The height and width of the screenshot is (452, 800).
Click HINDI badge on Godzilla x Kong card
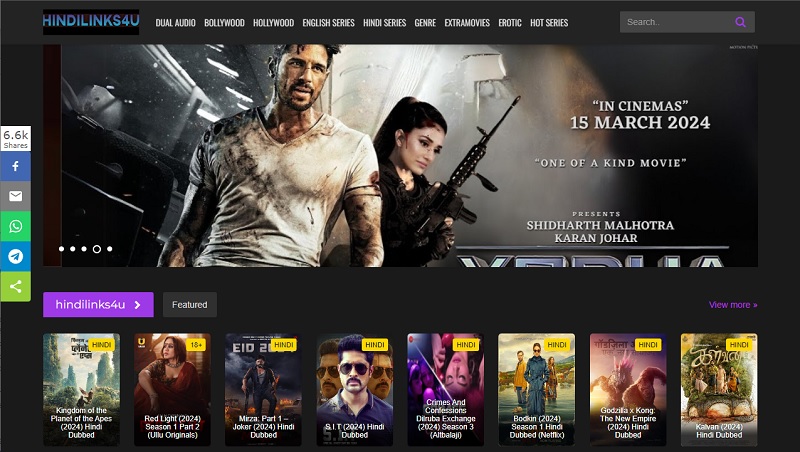[x=648, y=345]
